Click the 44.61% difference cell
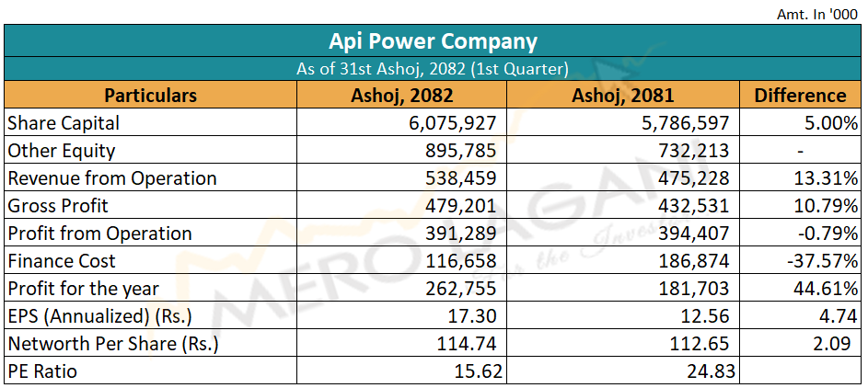Viewport: 868px width, 388px height. point(823,288)
